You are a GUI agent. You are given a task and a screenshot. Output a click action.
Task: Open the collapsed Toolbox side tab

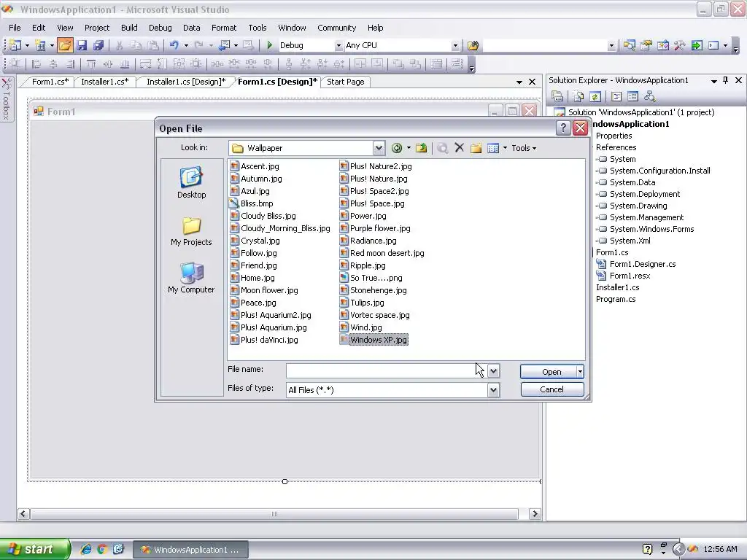click(6, 99)
